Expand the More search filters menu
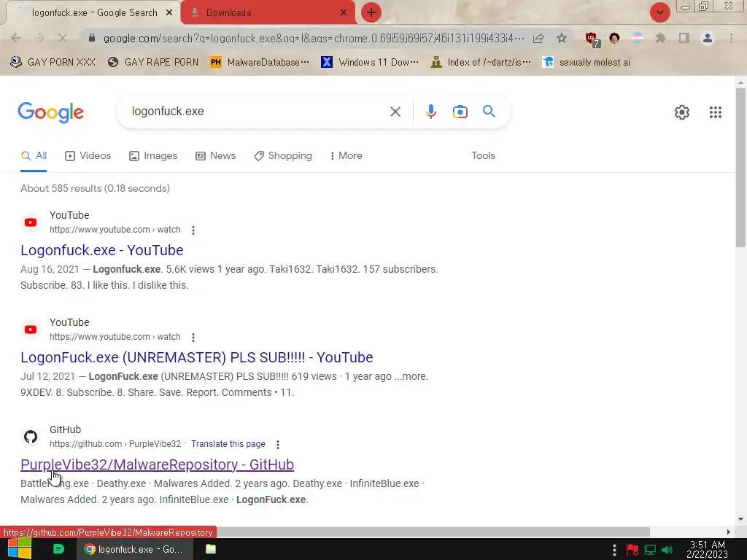Viewport: 747px width, 560px height. [x=347, y=156]
